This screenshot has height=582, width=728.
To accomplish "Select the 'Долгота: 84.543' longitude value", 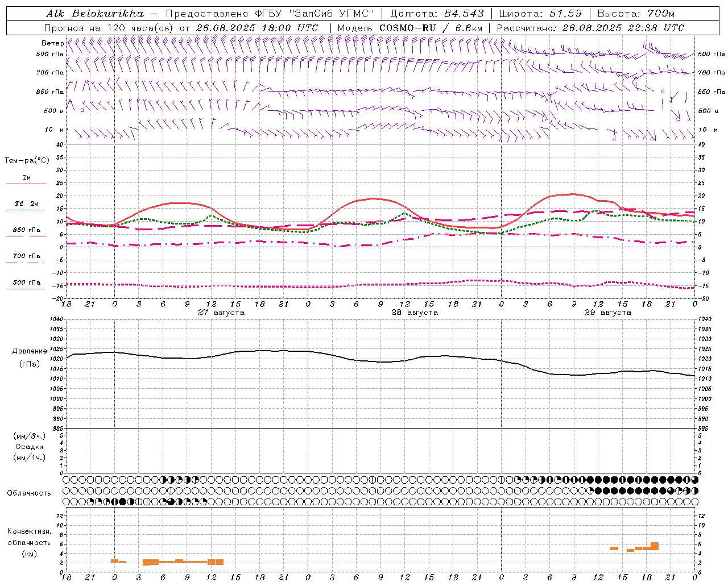I will tap(437, 14).
